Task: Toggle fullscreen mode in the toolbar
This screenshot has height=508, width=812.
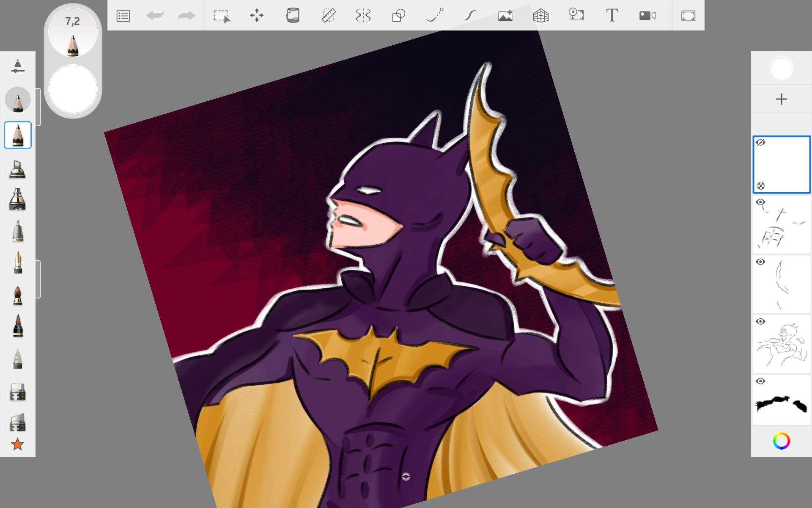Action: tap(688, 16)
